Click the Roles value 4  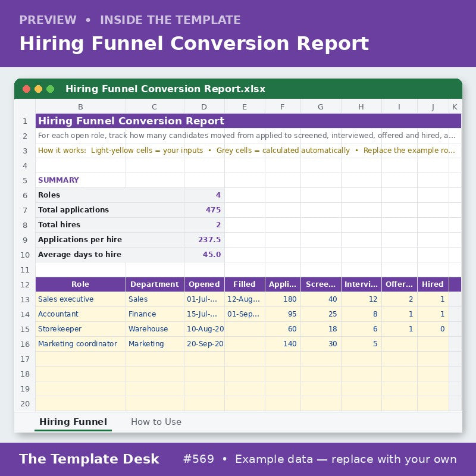point(204,195)
